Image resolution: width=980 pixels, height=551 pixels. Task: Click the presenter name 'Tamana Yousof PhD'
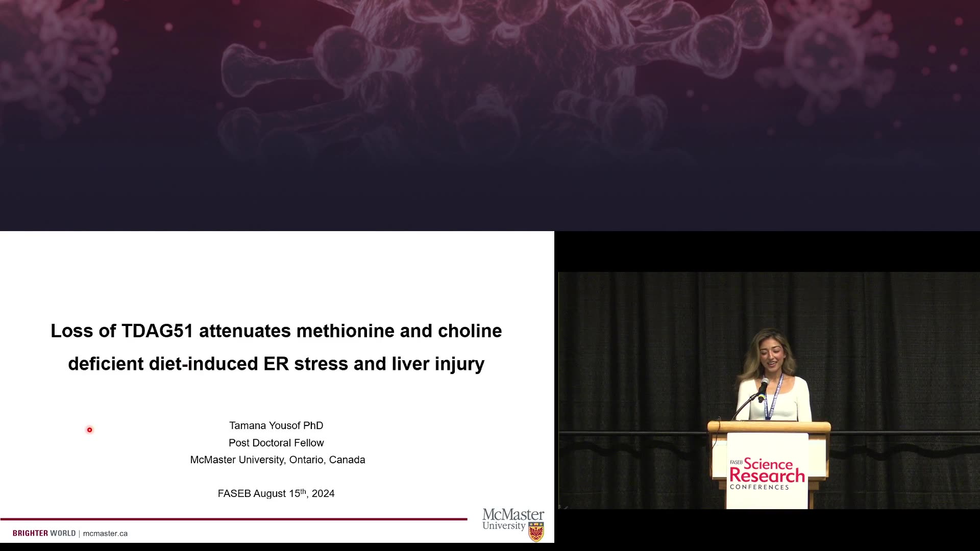pos(276,425)
